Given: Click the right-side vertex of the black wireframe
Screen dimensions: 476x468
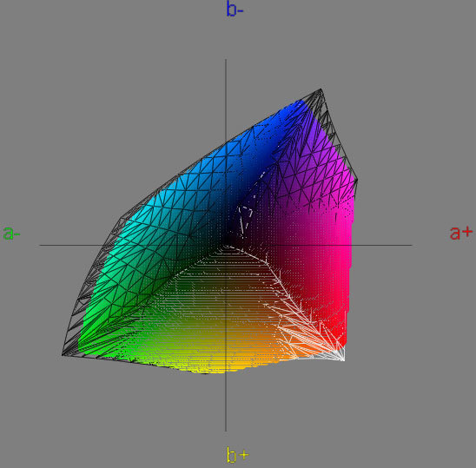Looking at the screenshot, I should tap(357, 180).
